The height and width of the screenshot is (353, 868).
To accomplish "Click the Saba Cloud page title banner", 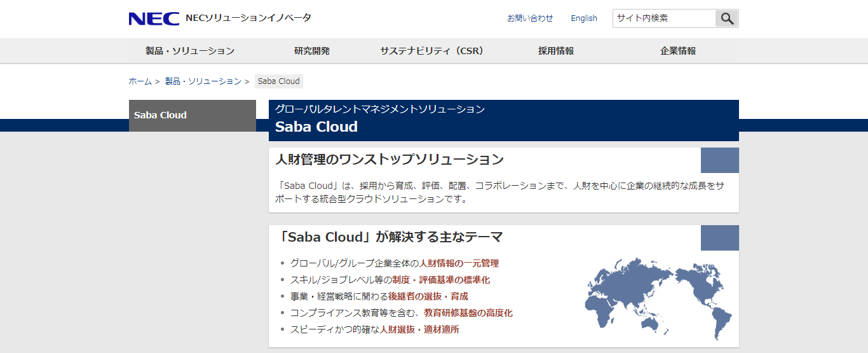I will (316, 127).
